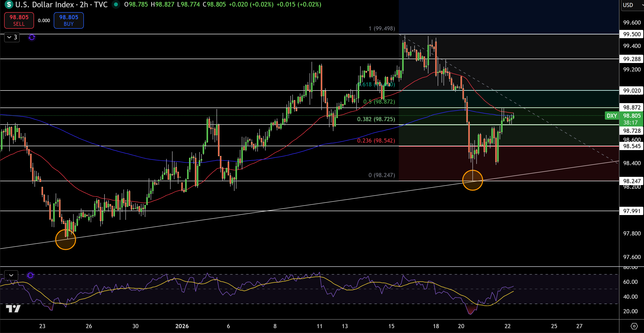
Task: Click the 0.382 (98.725) Fibonacci label
Action: pyautogui.click(x=376, y=119)
